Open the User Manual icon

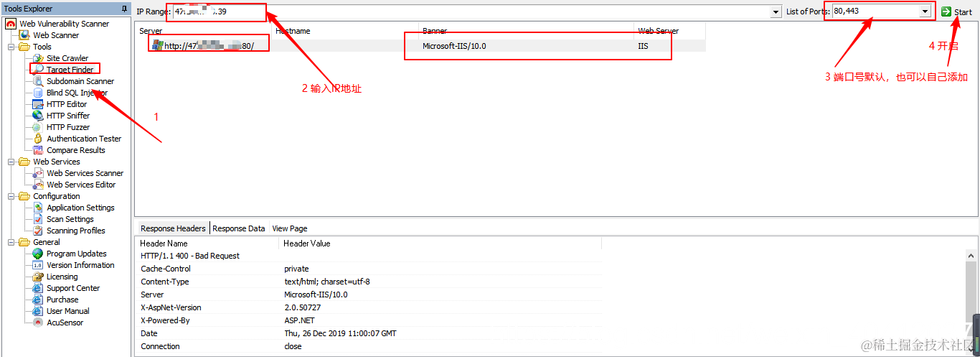pyautogui.click(x=38, y=311)
